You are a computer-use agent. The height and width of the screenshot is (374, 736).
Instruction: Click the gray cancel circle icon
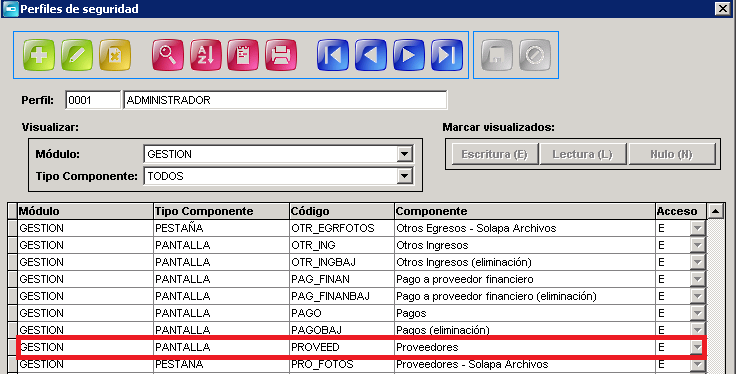(535, 55)
